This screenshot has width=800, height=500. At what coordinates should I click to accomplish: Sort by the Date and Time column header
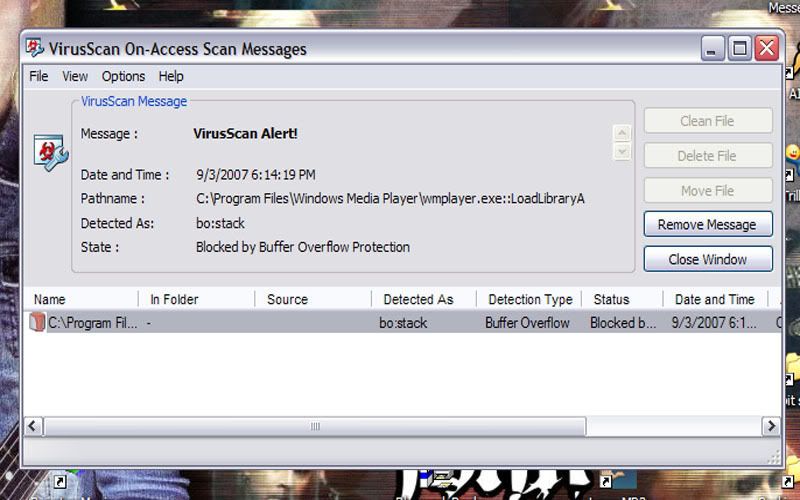[716, 299]
